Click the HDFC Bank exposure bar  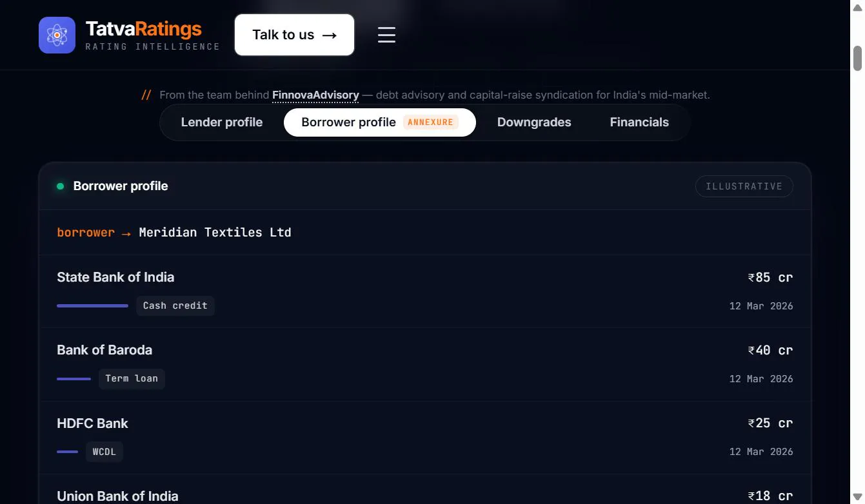[67, 452]
